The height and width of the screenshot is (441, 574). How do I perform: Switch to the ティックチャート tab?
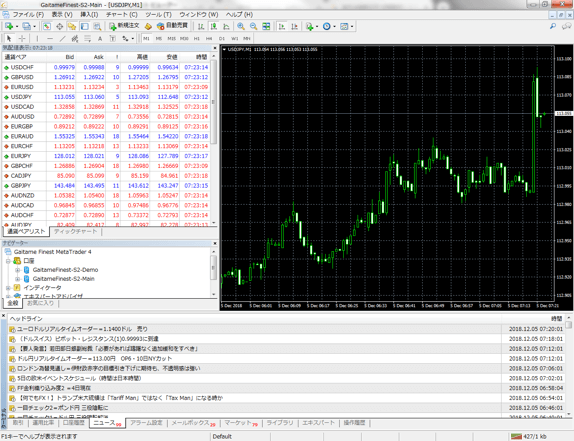pyautogui.click(x=75, y=231)
